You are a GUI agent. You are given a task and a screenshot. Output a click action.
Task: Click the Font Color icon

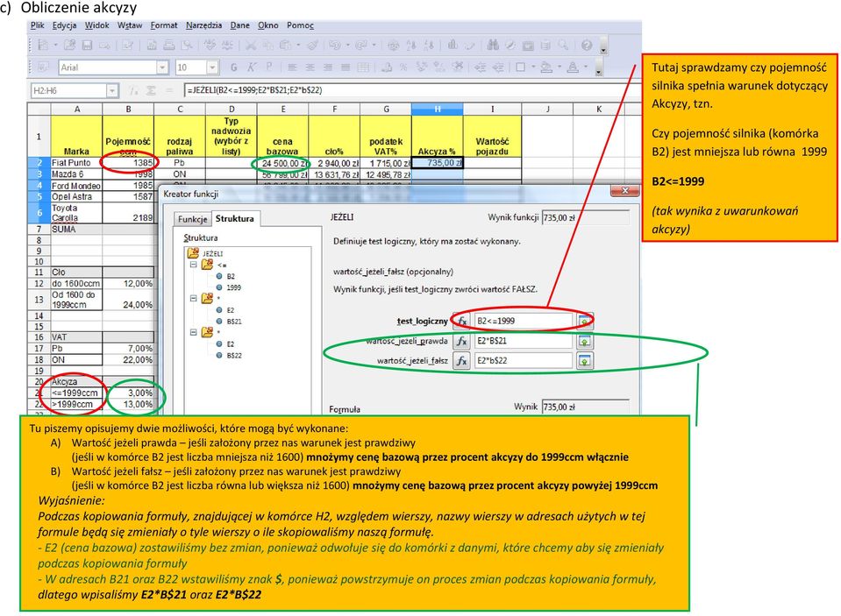coord(573,67)
